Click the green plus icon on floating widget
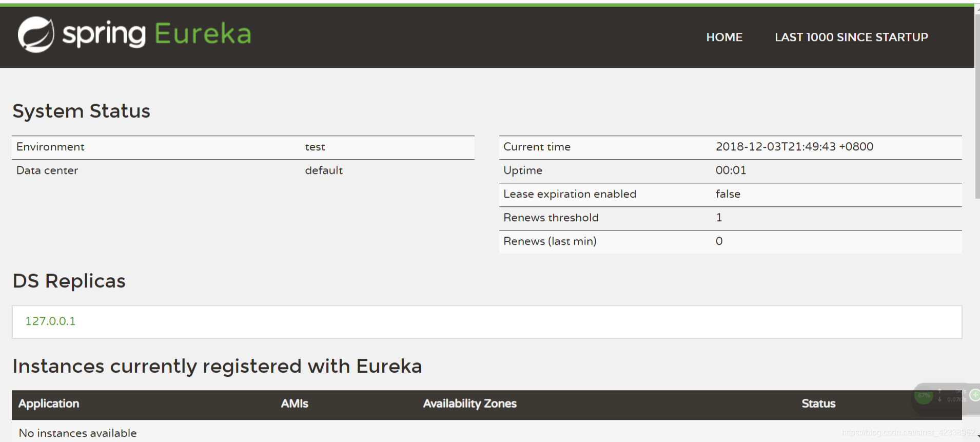Viewport: 980px width, 442px height. point(975,395)
